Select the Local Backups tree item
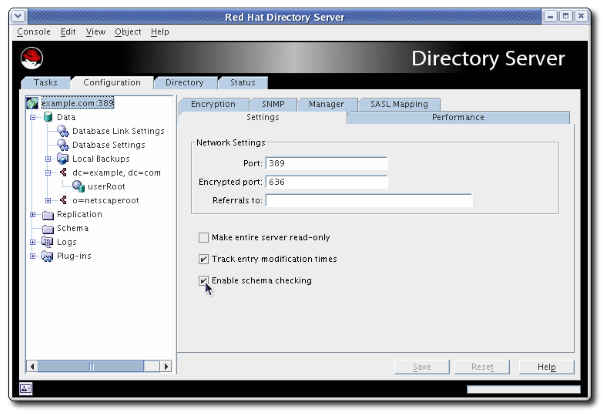 (101, 159)
